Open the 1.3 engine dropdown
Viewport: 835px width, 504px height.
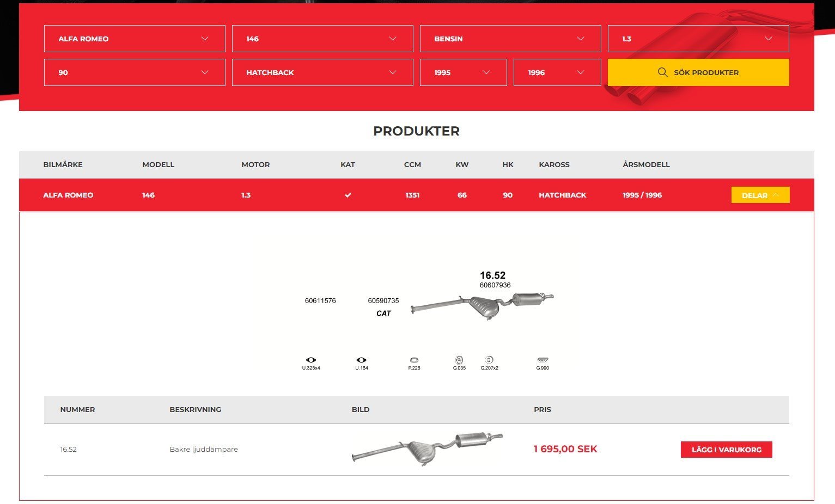(698, 39)
